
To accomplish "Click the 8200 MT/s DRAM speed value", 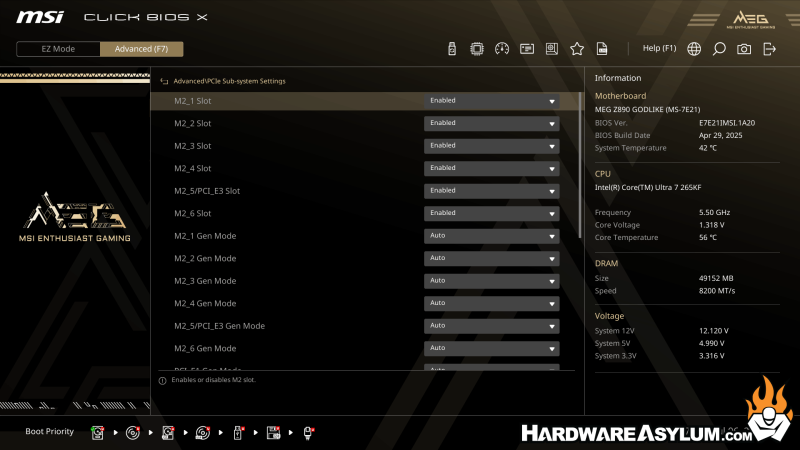I will (x=717, y=291).
